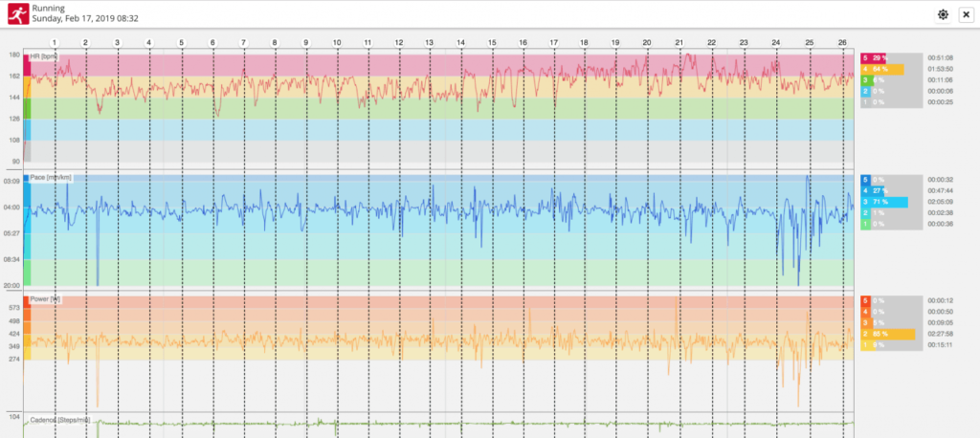This screenshot has width=980, height=438.
Task: Select lap marker 1 on the timeline
Action: 55,43
